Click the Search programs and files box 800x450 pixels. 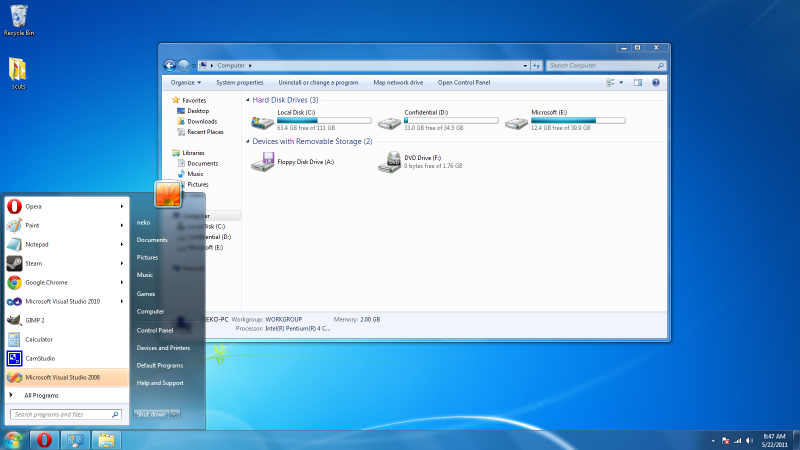coord(66,414)
